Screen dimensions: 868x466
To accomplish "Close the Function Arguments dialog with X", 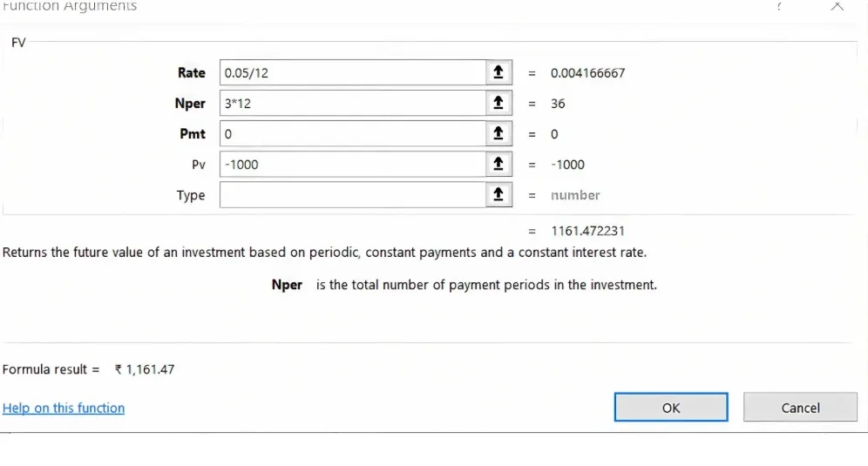I will [837, 6].
